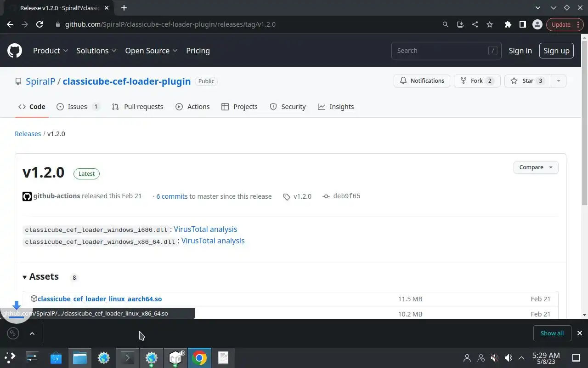
Task: Open a new tab with the plus icon
Action: click(124, 8)
